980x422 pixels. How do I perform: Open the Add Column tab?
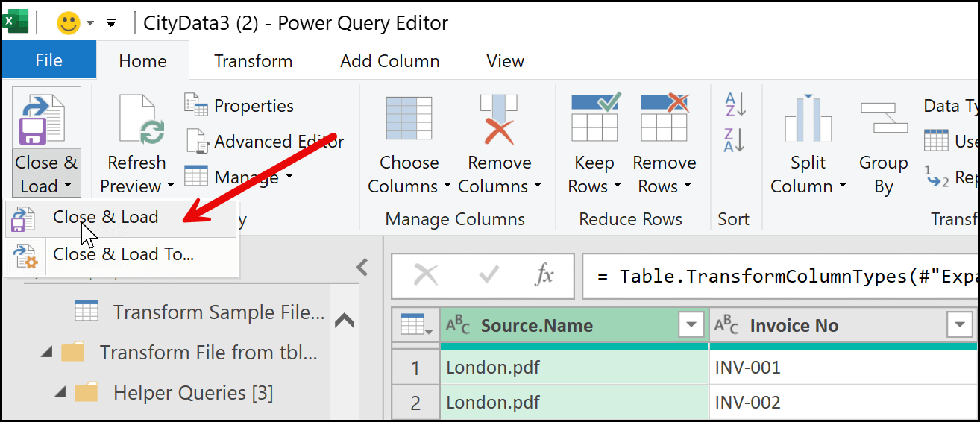point(389,61)
